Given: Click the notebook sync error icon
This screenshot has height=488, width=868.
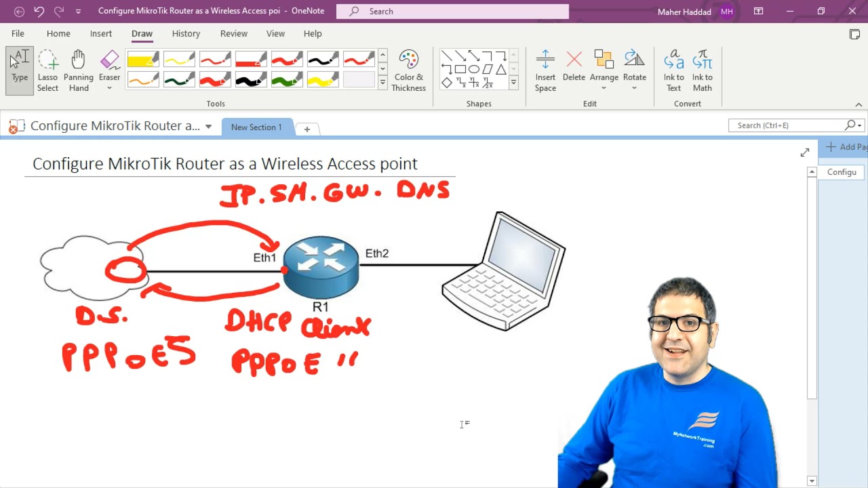Looking at the screenshot, I should pos(16,126).
